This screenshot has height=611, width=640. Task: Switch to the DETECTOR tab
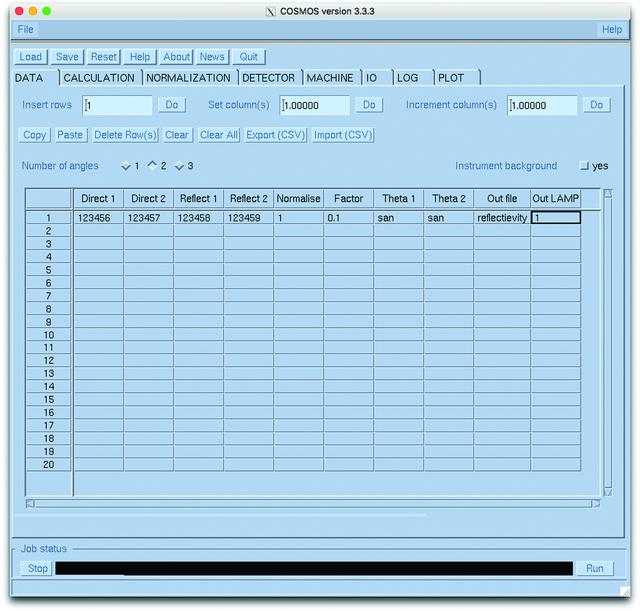pos(269,78)
